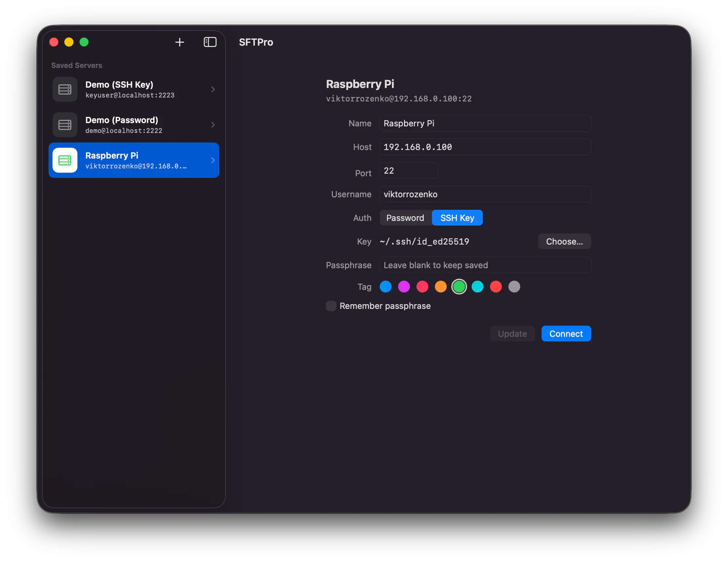
Task: Click Raspberry Pi green server icon
Action: click(65, 160)
